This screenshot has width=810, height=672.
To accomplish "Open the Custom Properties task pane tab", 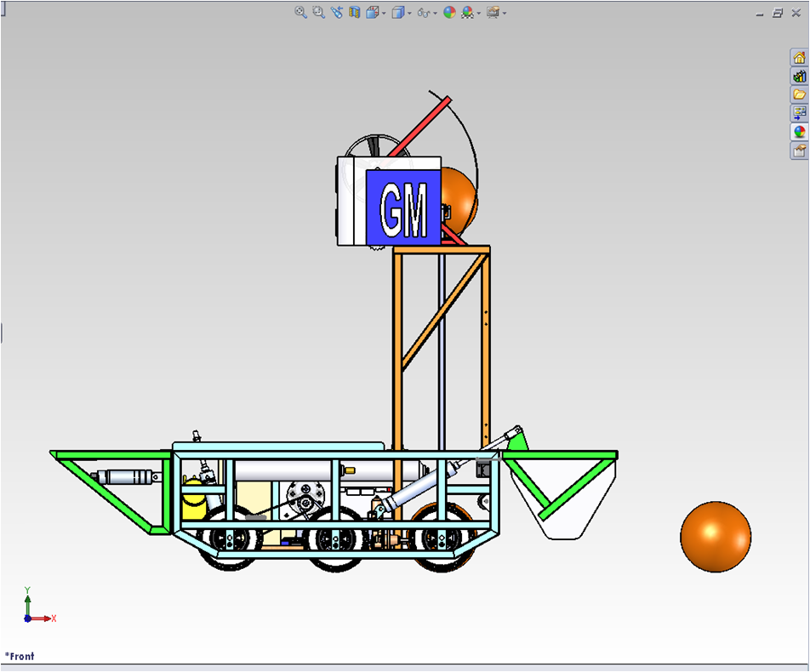I will [799, 151].
